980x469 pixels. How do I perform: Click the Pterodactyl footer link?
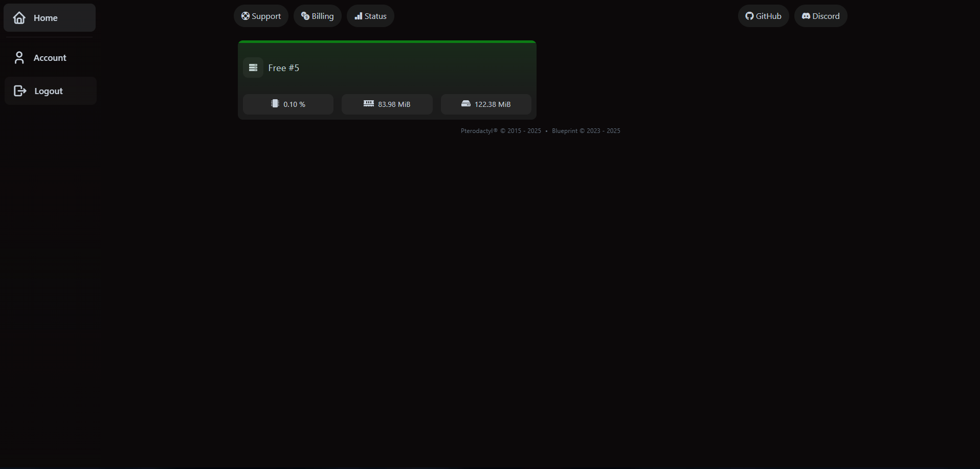coord(478,130)
